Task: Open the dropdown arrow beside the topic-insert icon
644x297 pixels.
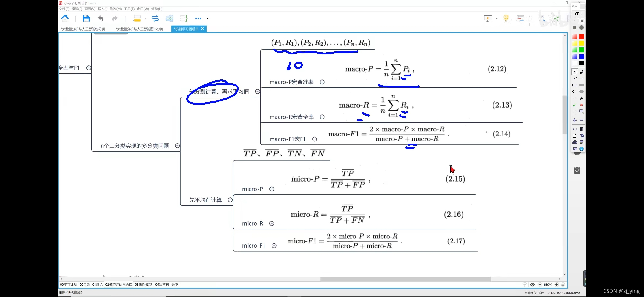Action: coord(146,18)
